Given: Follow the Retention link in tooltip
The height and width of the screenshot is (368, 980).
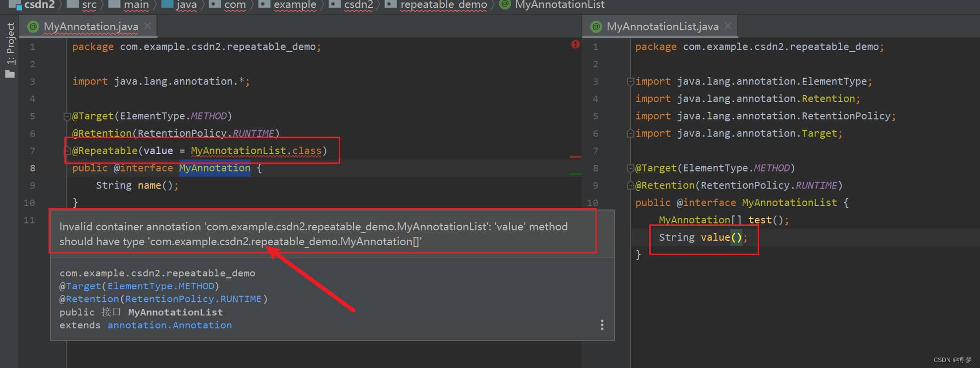Looking at the screenshot, I should click(x=92, y=299).
